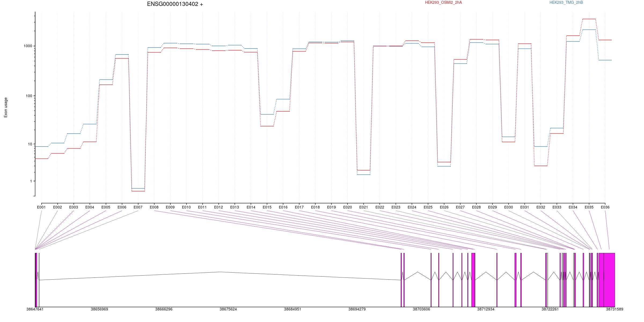Click exon label E018
This screenshot has height=322, width=644.
pyautogui.click(x=315, y=207)
